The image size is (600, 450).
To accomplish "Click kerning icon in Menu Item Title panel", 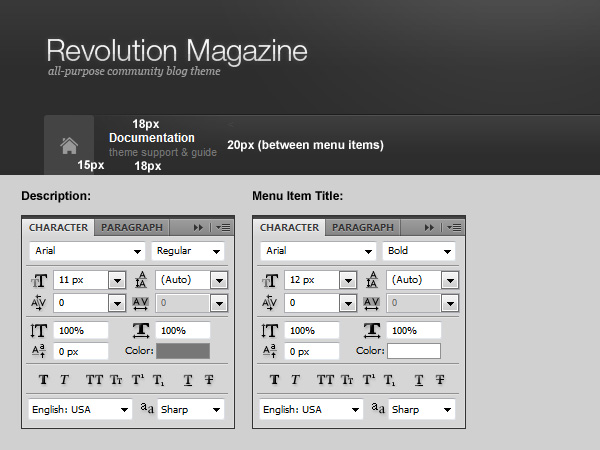I will click(x=269, y=302).
